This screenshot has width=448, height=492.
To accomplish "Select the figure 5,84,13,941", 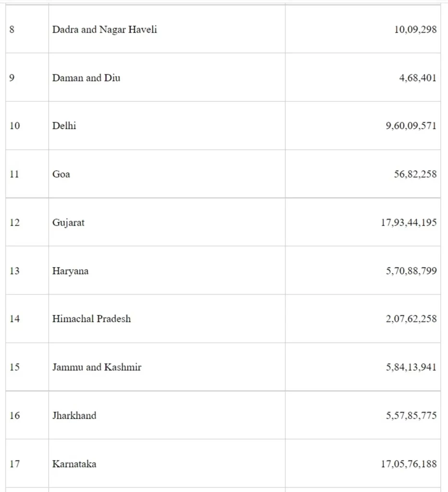I will [411, 368].
